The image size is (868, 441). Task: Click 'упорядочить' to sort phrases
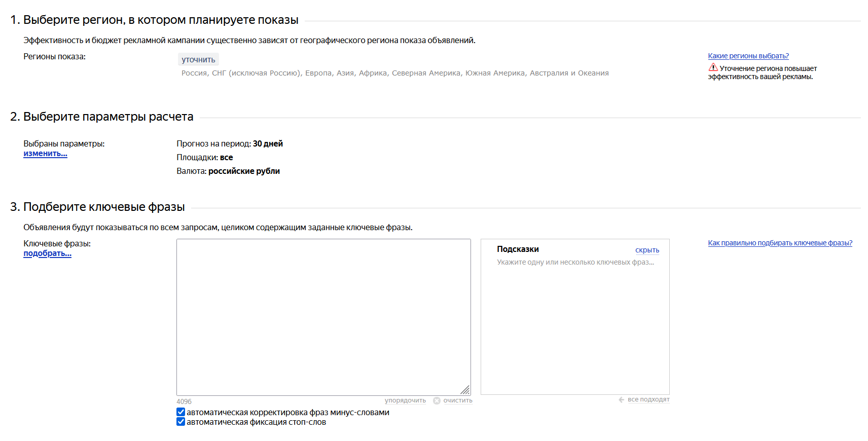(x=405, y=400)
